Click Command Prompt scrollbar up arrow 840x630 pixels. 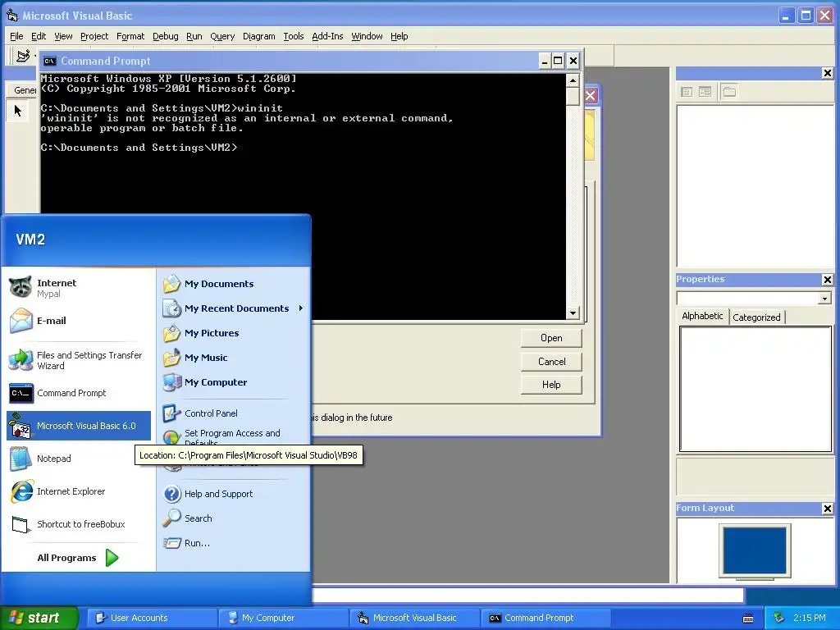pyautogui.click(x=573, y=80)
